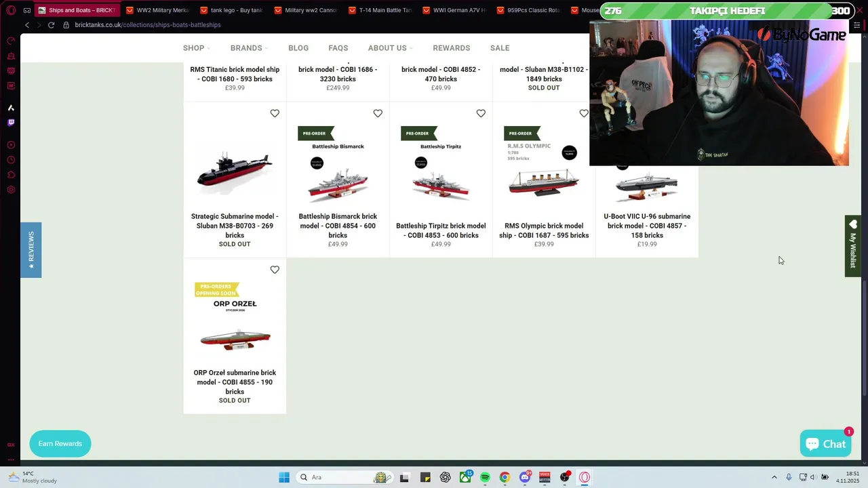Go back with browser back arrow

click(x=27, y=25)
